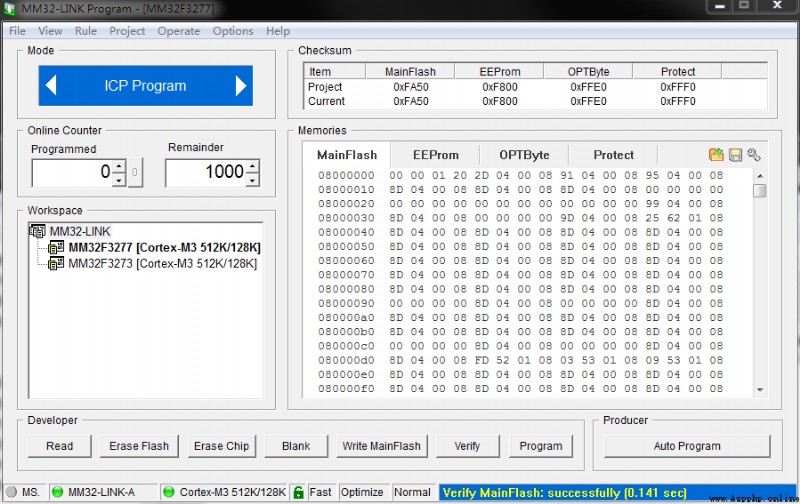Click the memory view scroll down arrow
Screen dimensions: 800x504
[x=760, y=390]
